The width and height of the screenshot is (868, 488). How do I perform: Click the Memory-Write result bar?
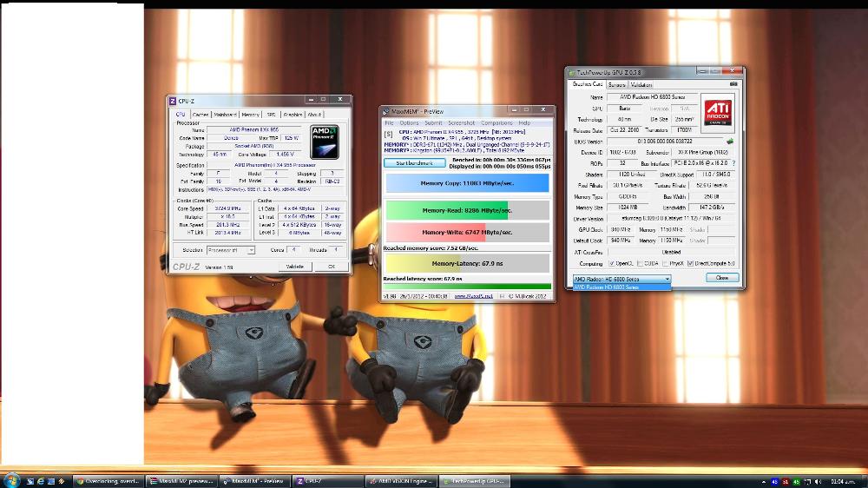coord(467,233)
